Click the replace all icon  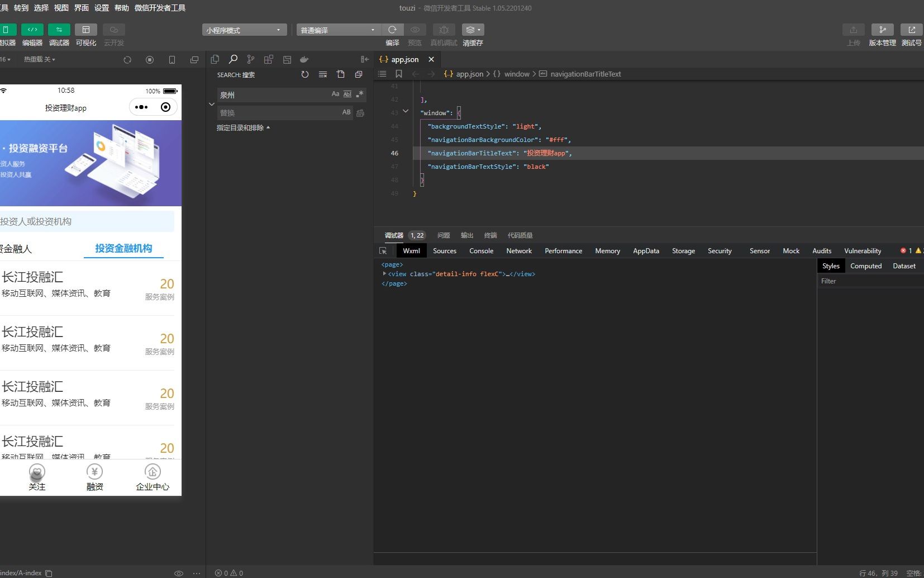click(360, 113)
